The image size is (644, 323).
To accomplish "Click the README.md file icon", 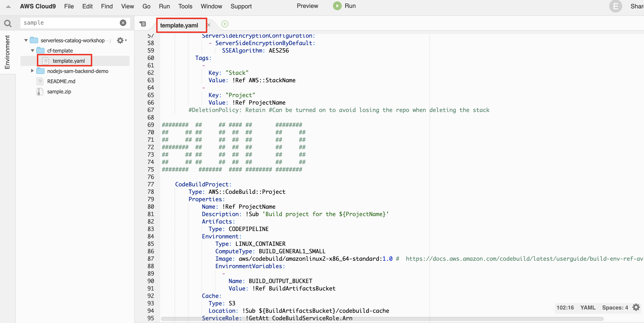I will 40,81.
